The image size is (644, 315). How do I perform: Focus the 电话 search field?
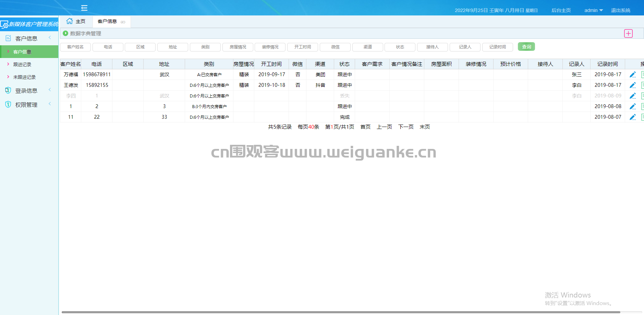108,47
